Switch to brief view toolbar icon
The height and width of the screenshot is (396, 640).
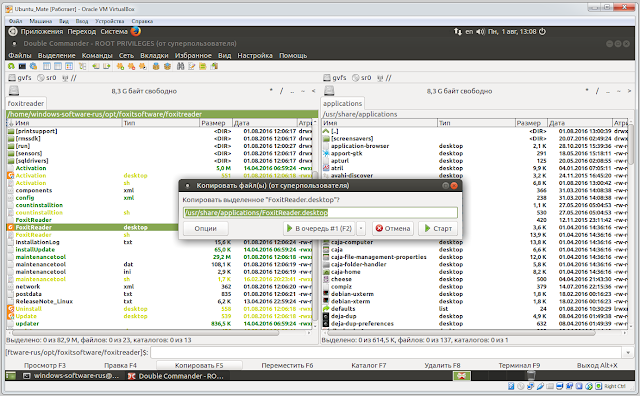[x=47, y=66]
